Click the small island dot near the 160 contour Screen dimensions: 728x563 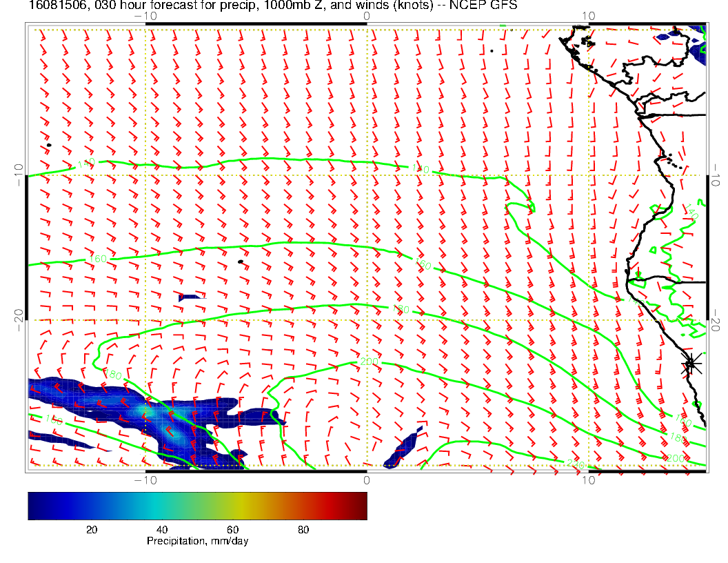[x=241, y=261]
